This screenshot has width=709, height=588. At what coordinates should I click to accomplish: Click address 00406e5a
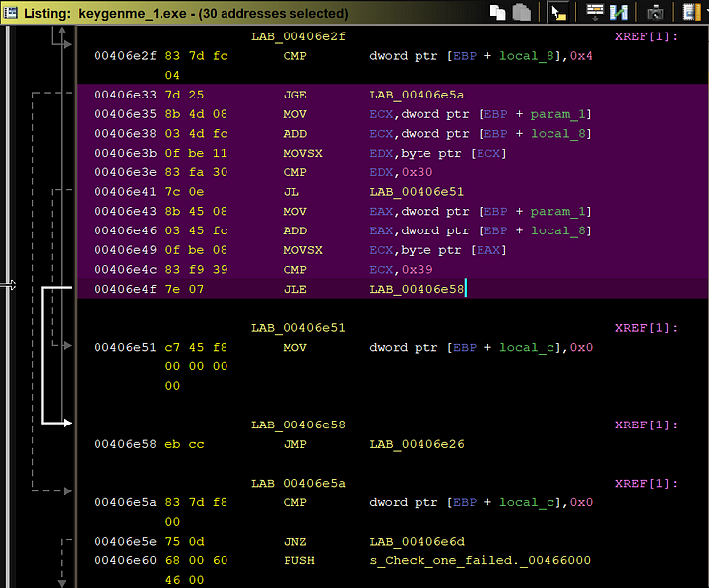pos(125,503)
